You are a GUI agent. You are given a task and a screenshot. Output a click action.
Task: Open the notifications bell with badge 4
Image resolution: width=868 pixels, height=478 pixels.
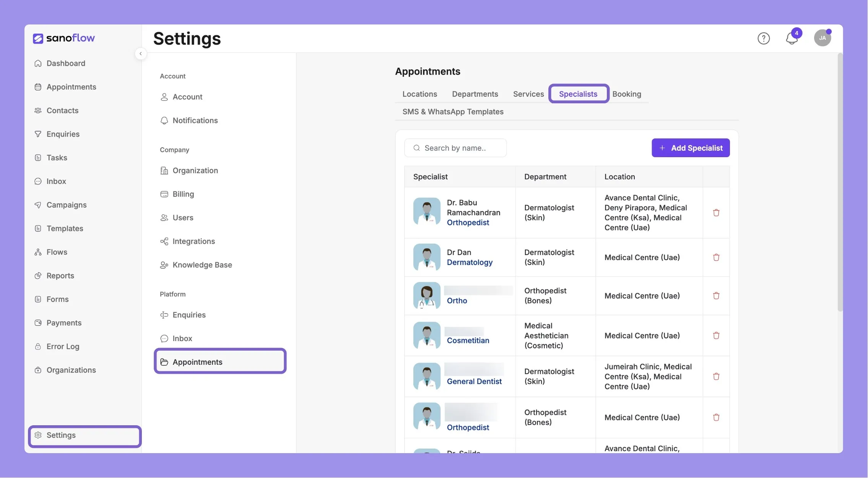tap(792, 38)
